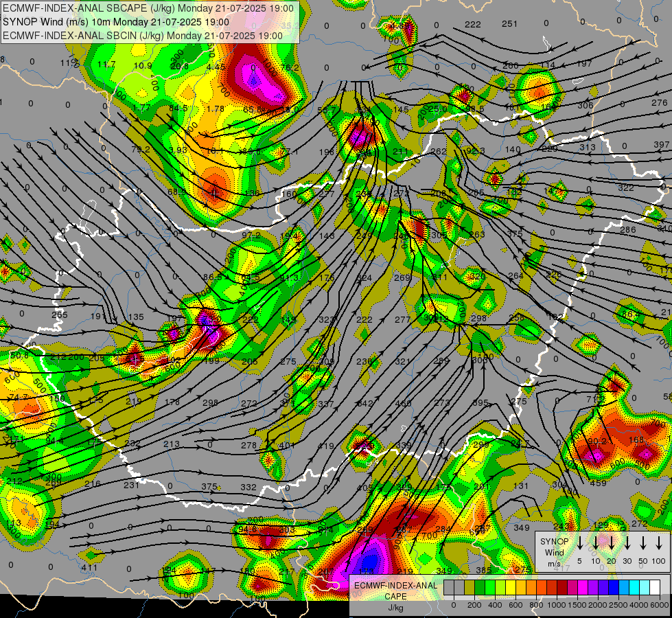Click the map value 332
Viewport: 672px width, 618px height.
[x=248, y=488]
